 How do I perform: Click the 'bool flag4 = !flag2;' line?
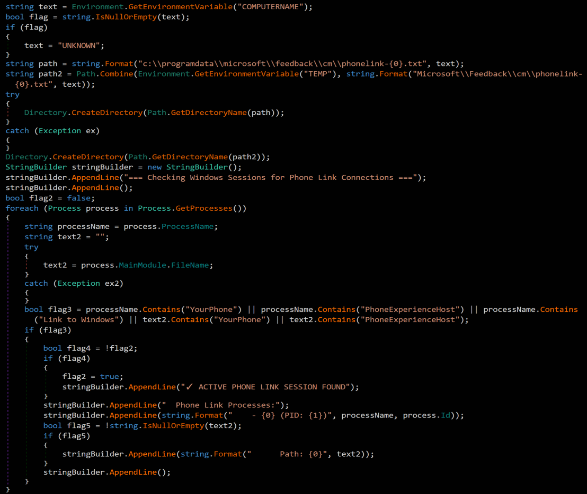90,349
